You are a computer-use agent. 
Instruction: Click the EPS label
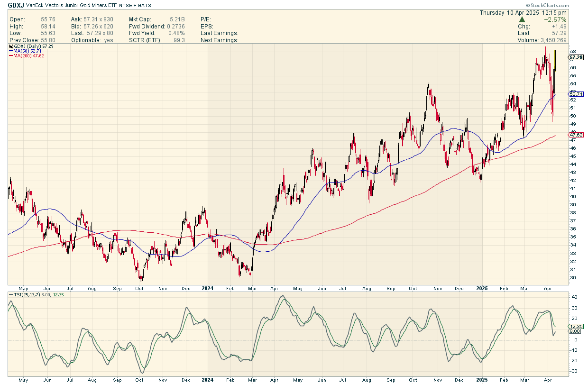click(x=207, y=27)
